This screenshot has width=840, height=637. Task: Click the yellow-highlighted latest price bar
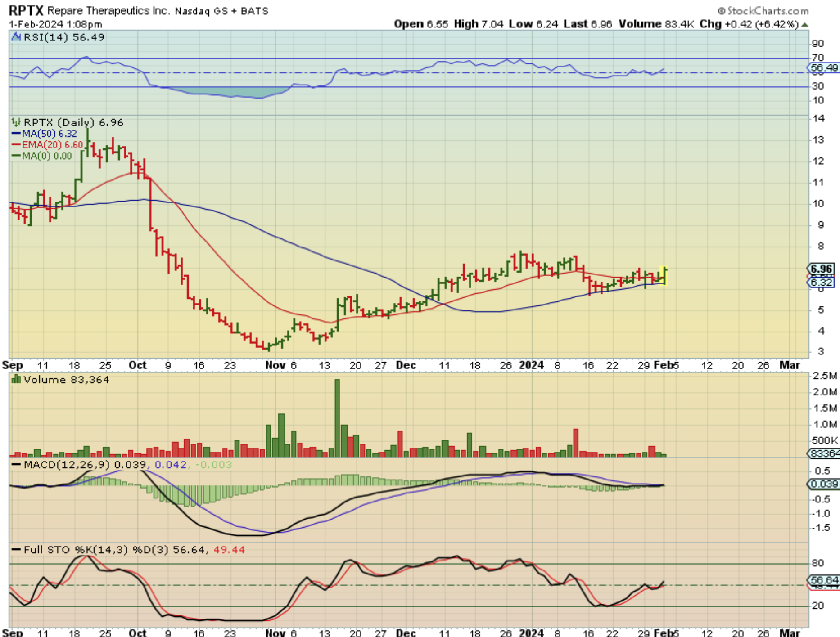click(664, 275)
